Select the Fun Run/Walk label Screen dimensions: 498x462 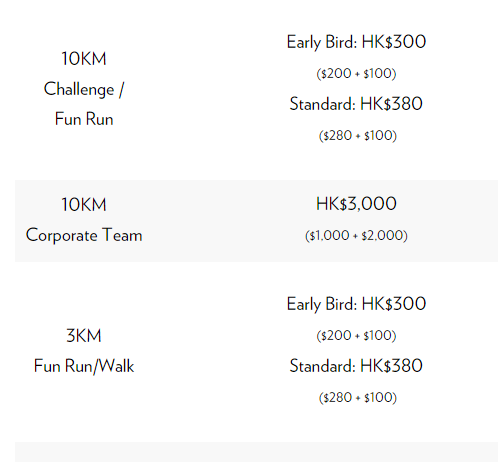pos(84,366)
